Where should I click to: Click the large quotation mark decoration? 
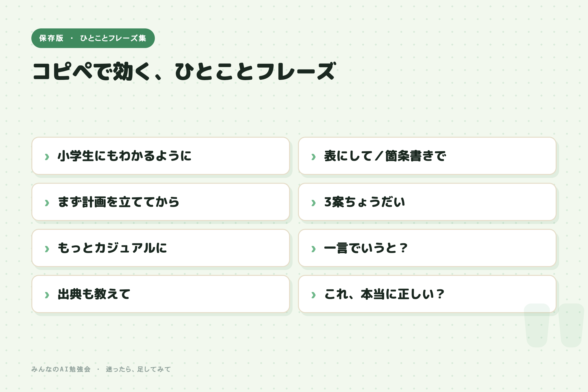click(x=554, y=325)
